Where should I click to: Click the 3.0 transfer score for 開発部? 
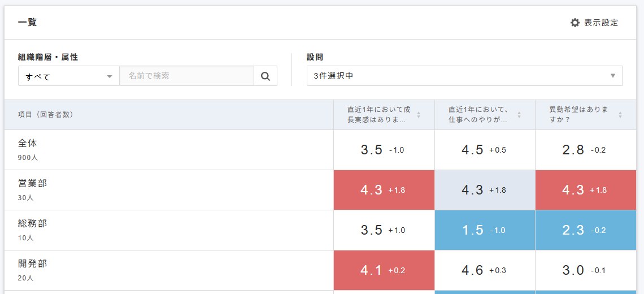[x=573, y=270]
